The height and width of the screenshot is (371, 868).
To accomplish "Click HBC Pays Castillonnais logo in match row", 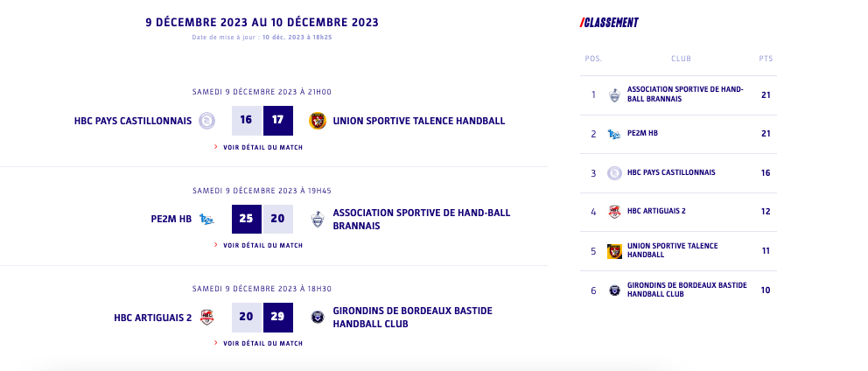I will (x=207, y=121).
